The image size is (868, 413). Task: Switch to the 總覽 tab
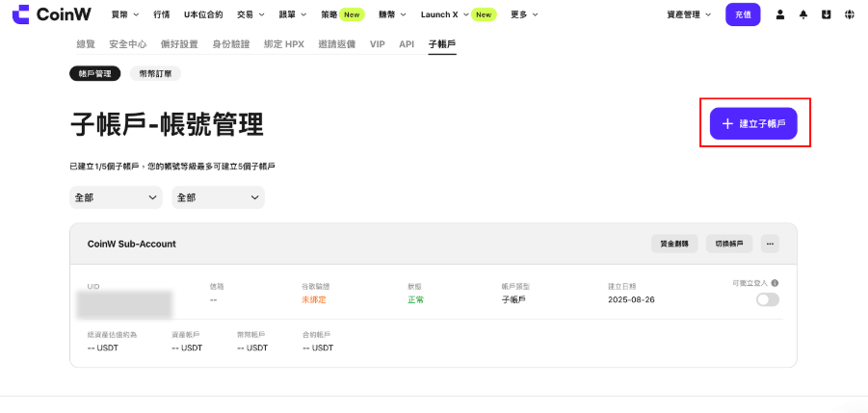coord(85,44)
